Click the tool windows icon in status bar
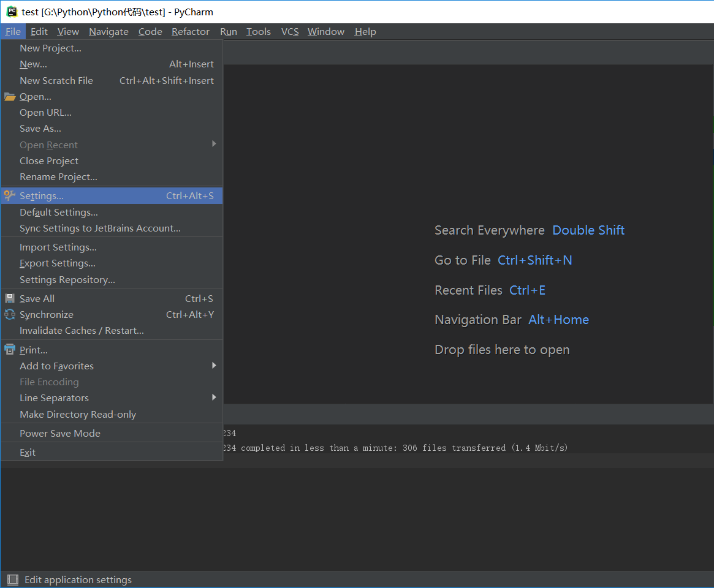The width and height of the screenshot is (714, 588). (x=13, y=579)
